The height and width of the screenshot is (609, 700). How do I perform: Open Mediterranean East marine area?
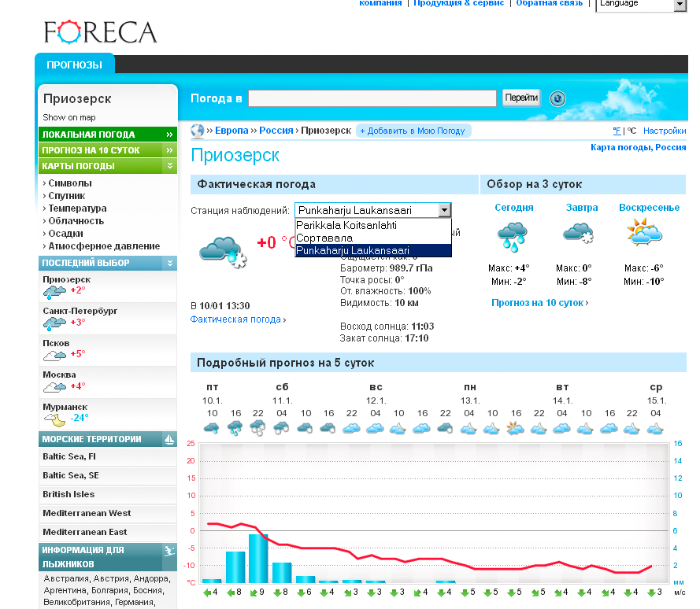108,532
